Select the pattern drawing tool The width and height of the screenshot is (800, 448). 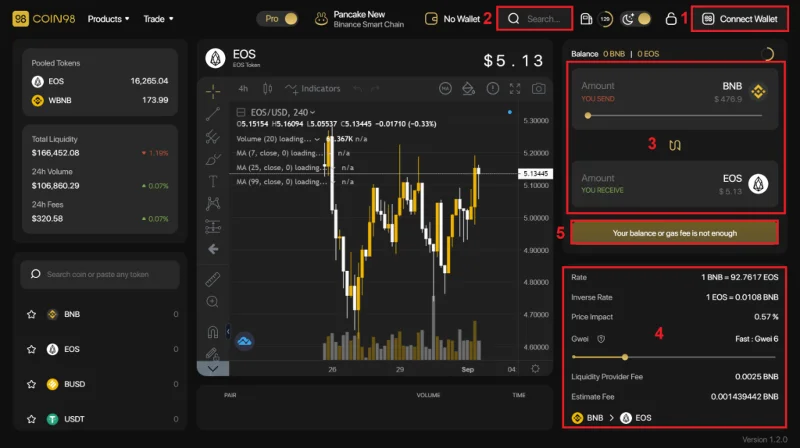tap(213, 204)
